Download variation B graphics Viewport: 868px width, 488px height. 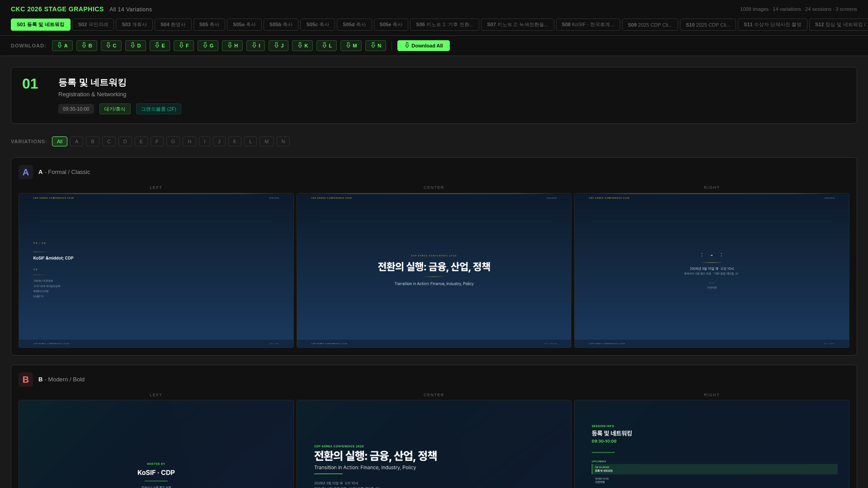pyautogui.click(x=87, y=46)
